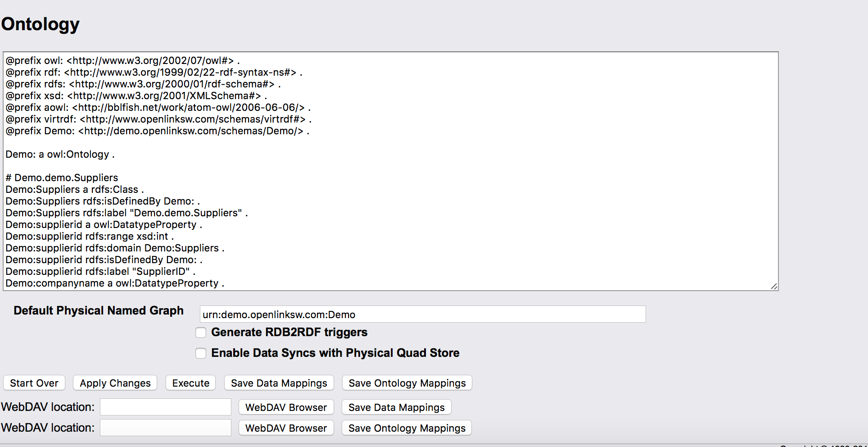The width and height of the screenshot is (868, 447).
Task: Click the first WebDAV location input field
Action: (165, 406)
